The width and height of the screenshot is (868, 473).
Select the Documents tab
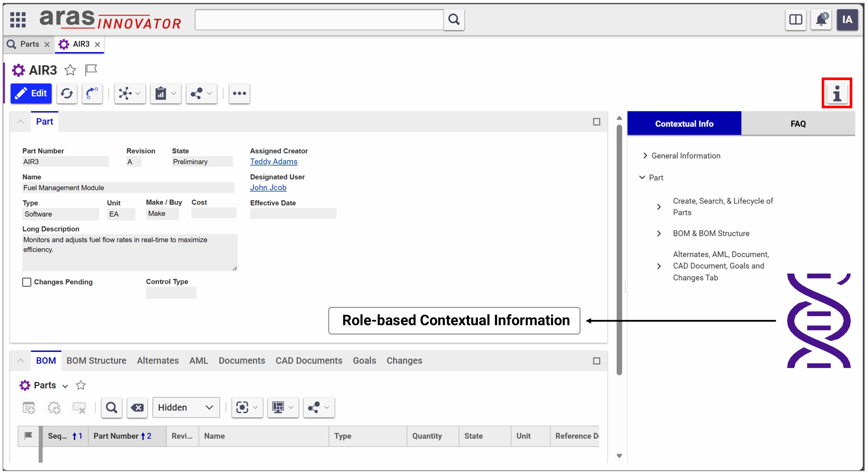pyautogui.click(x=242, y=361)
